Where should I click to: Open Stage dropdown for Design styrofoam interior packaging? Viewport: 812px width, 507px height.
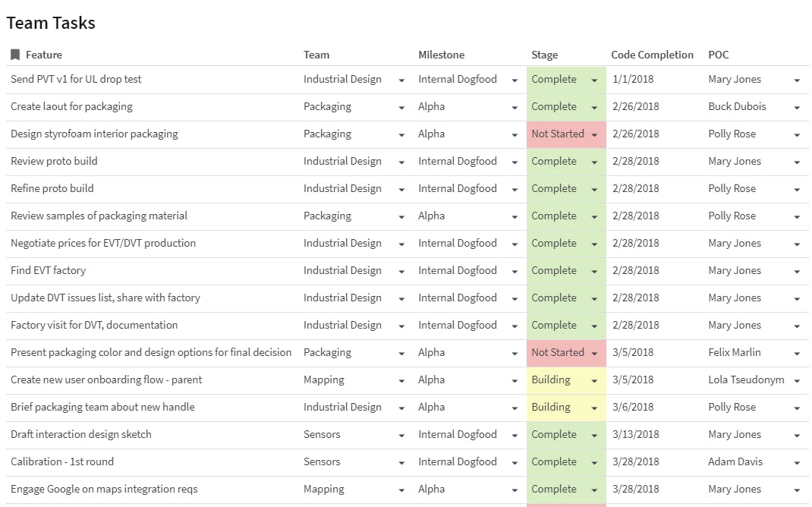pyautogui.click(x=594, y=134)
